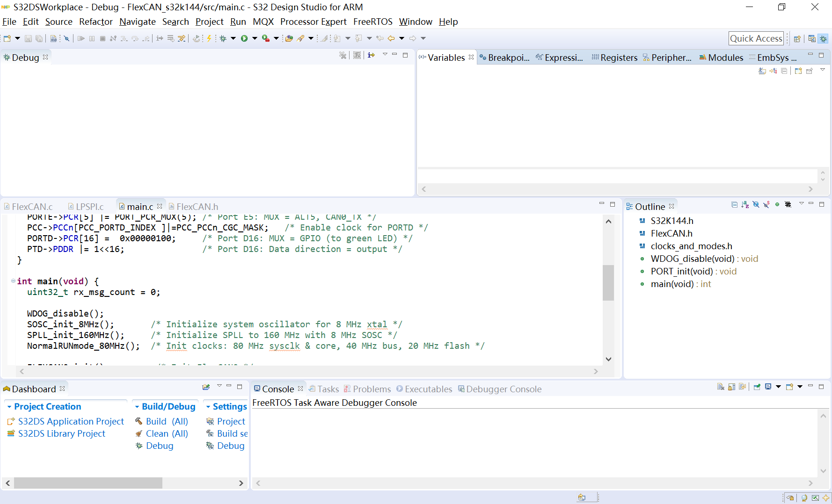
Task: Switch to the FlexCAN.h editor tab
Action: click(x=197, y=207)
